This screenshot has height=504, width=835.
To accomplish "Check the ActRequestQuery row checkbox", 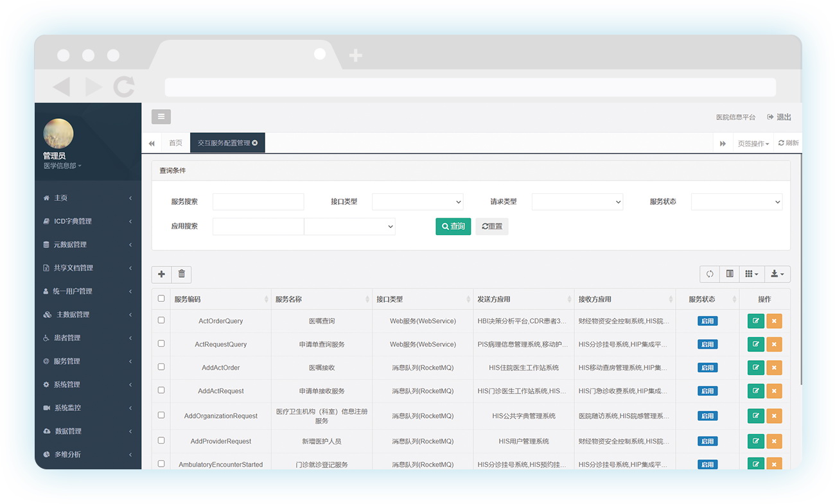I will point(161,343).
